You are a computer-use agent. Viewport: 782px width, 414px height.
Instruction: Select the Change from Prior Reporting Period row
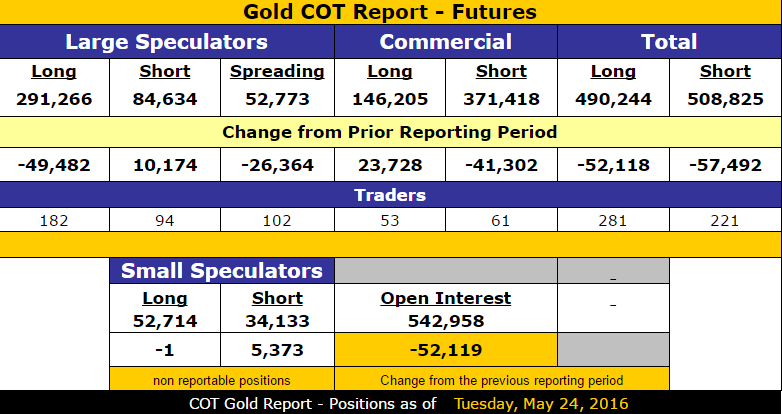[x=391, y=132]
